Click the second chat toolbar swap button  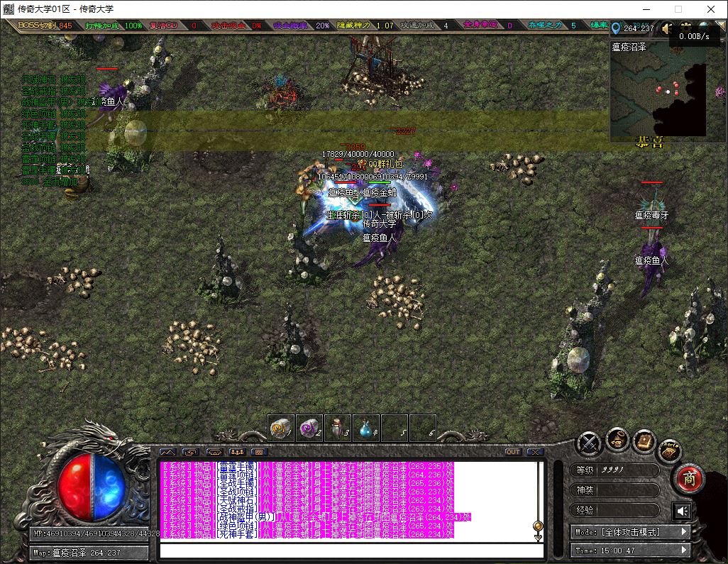click(190, 452)
